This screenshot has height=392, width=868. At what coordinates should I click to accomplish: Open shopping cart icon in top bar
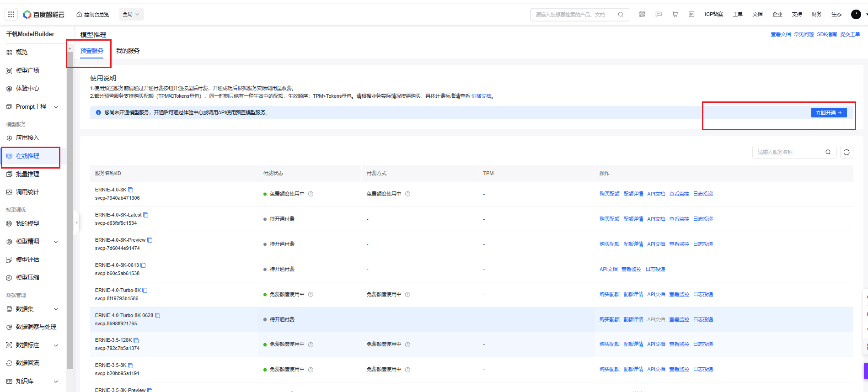tap(675, 14)
